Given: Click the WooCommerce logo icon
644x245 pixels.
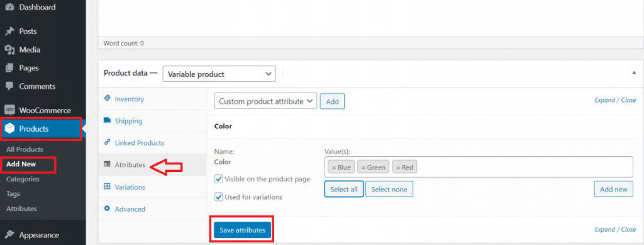Looking at the screenshot, I should click(x=9, y=110).
